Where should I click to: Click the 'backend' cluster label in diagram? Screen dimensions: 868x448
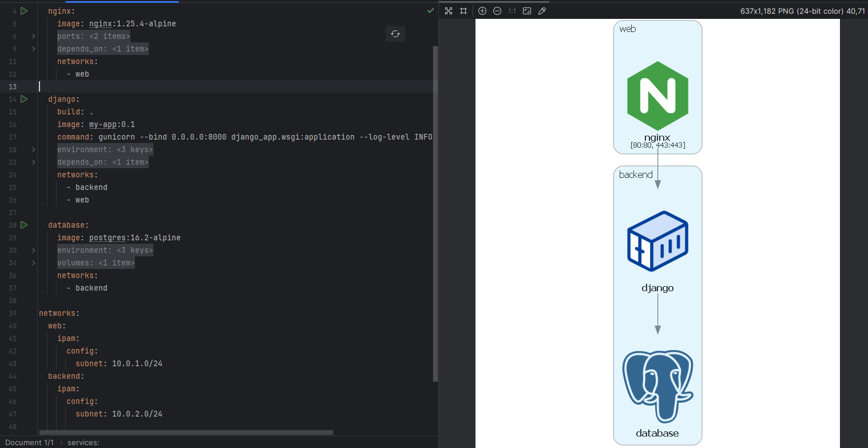(636, 175)
